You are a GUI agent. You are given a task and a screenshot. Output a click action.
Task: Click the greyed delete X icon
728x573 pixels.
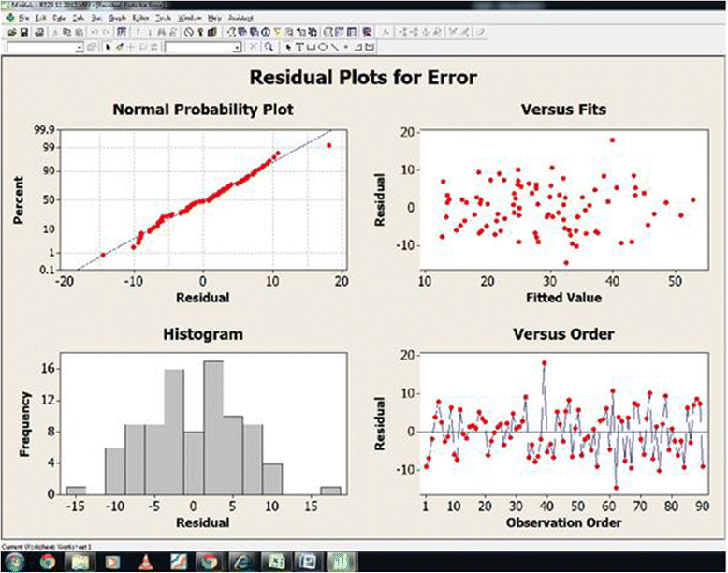coord(253,47)
